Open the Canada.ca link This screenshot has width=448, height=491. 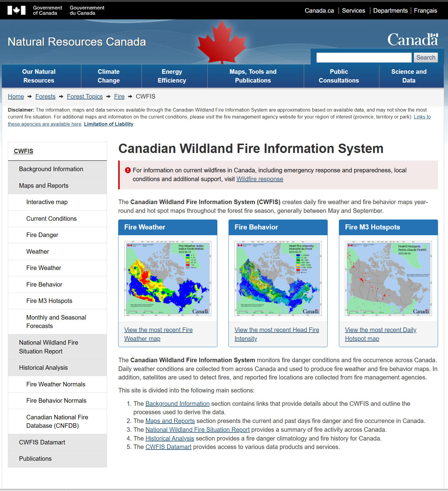pyautogui.click(x=319, y=11)
